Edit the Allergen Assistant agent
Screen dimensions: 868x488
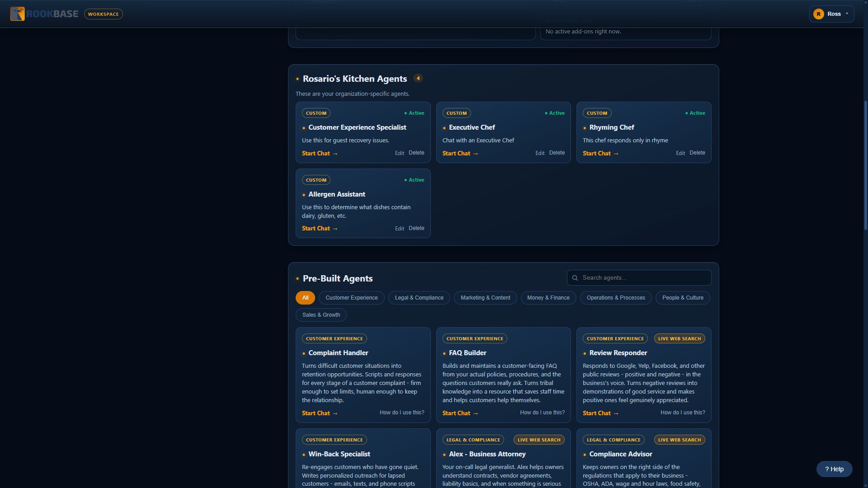click(x=399, y=229)
